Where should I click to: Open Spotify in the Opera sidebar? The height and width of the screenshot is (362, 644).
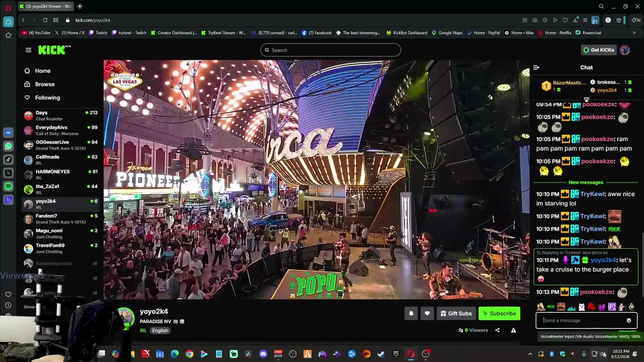pyautogui.click(x=8, y=187)
